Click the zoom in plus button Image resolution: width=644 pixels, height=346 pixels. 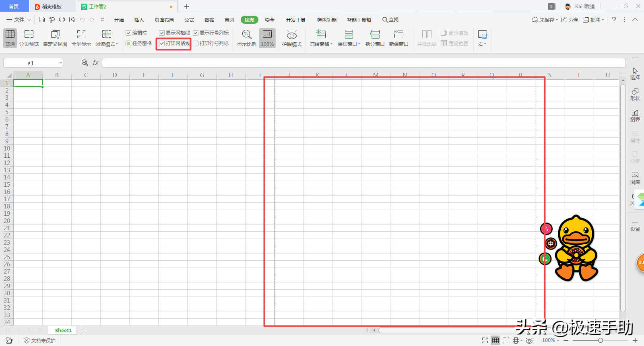tap(635, 340)
